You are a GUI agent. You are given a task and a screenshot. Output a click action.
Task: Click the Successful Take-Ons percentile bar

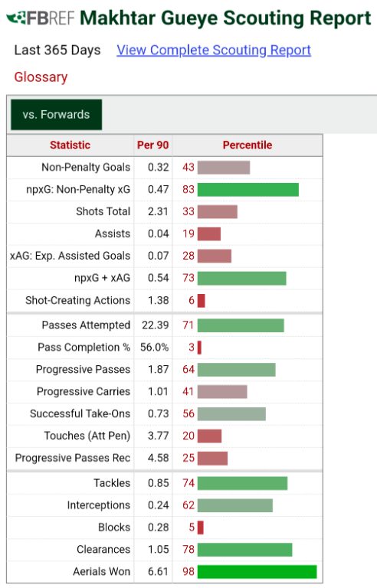point(231,414)
